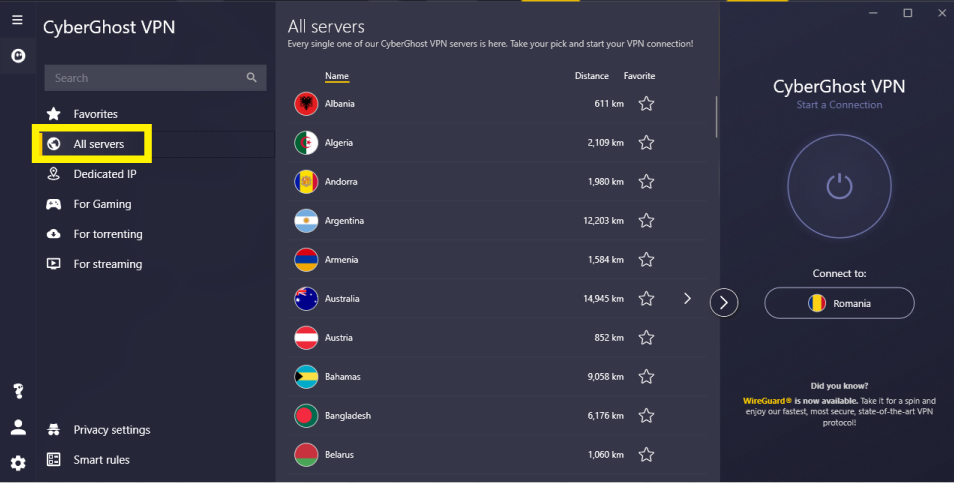This screenshot has width=954, height=483.
Task: Open the help question mark icon
Action: (x=18, y=391)
